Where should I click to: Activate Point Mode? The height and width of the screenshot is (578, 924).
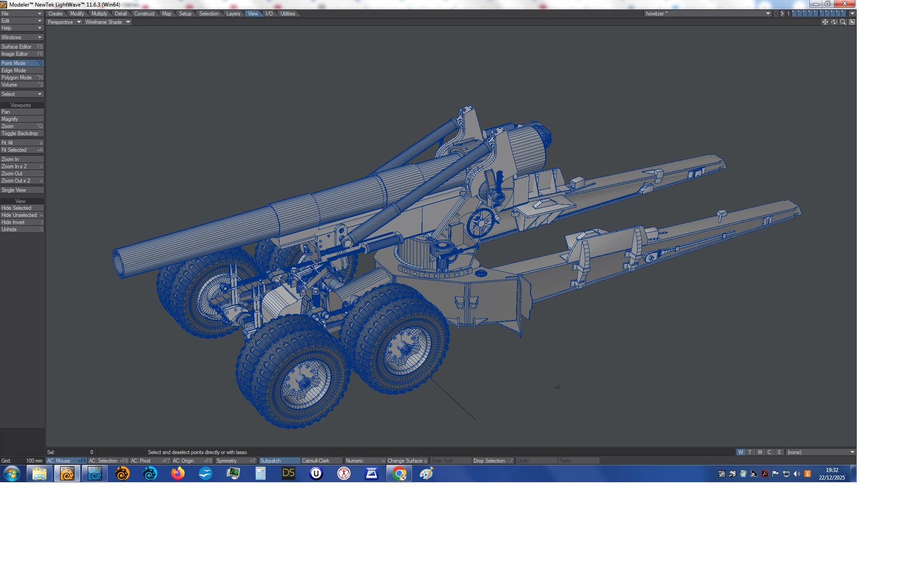click(22, 63)
